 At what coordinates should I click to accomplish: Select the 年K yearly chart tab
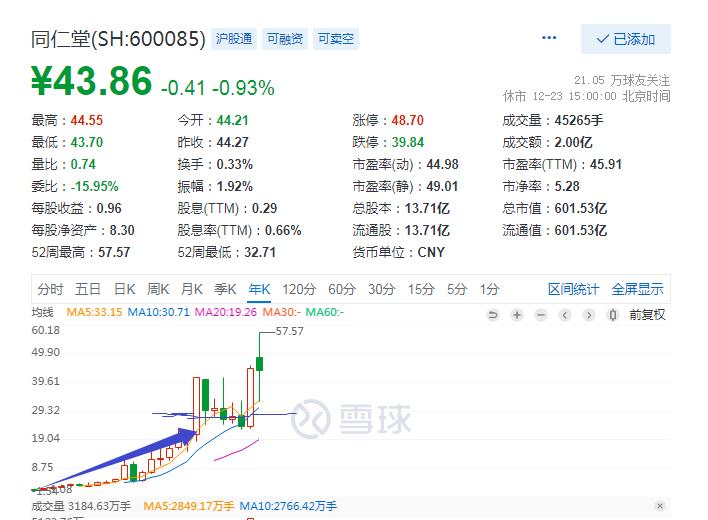tap(259, 289)
